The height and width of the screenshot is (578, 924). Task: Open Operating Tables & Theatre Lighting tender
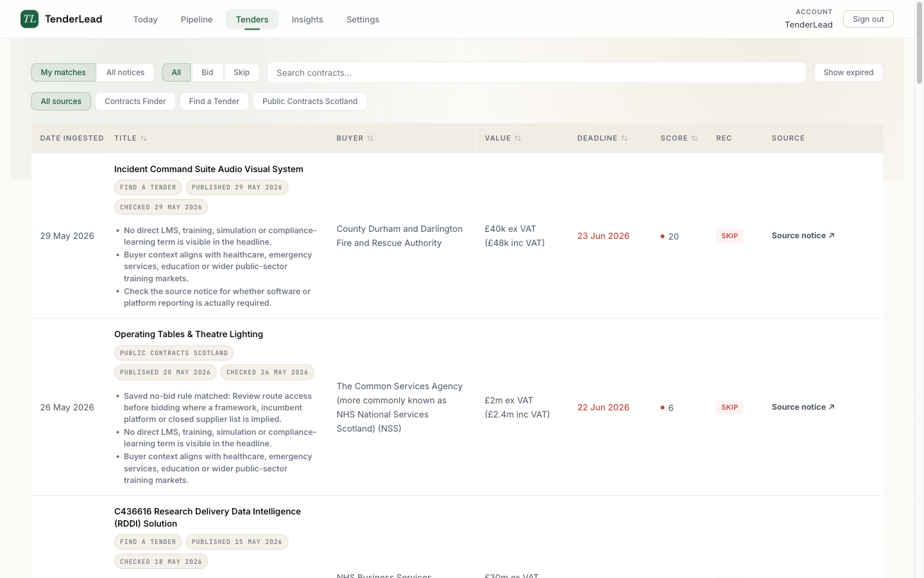[x=189, y=334]
